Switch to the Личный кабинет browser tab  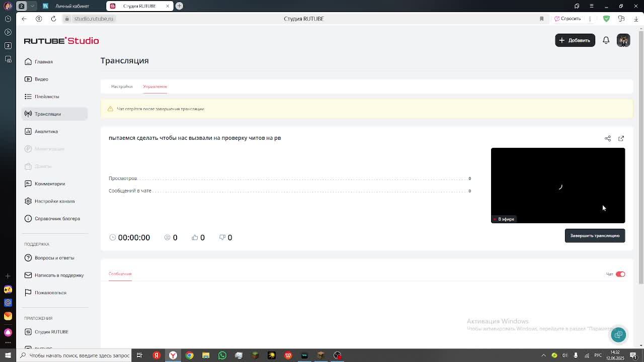pos(72,6)
